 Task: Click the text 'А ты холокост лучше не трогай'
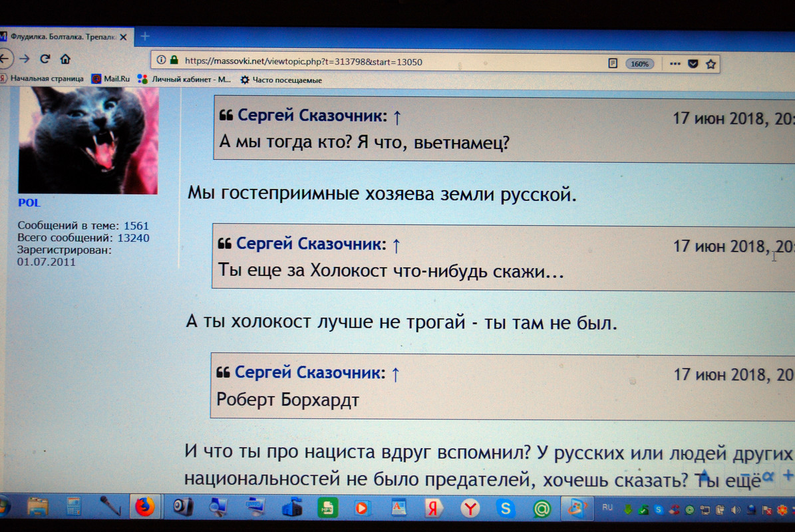pos(325,322)
